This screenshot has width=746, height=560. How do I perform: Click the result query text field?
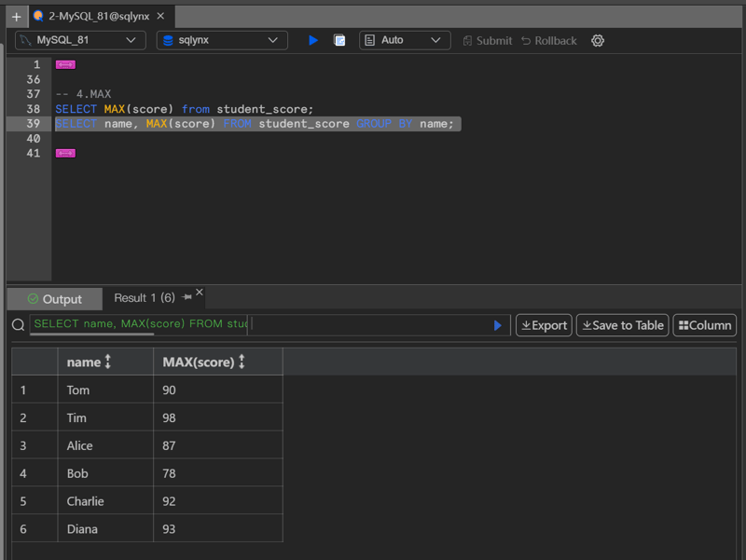pos(138,324)
